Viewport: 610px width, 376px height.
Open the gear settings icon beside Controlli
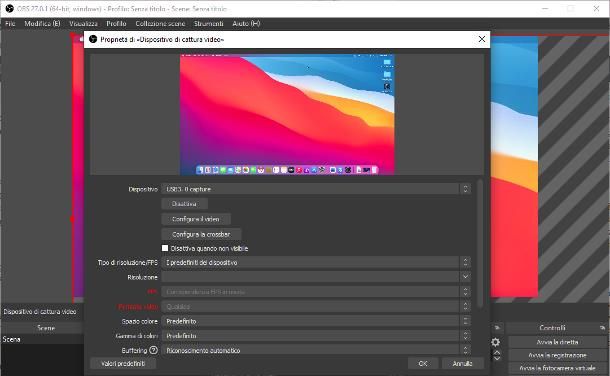tap(495, 342)
